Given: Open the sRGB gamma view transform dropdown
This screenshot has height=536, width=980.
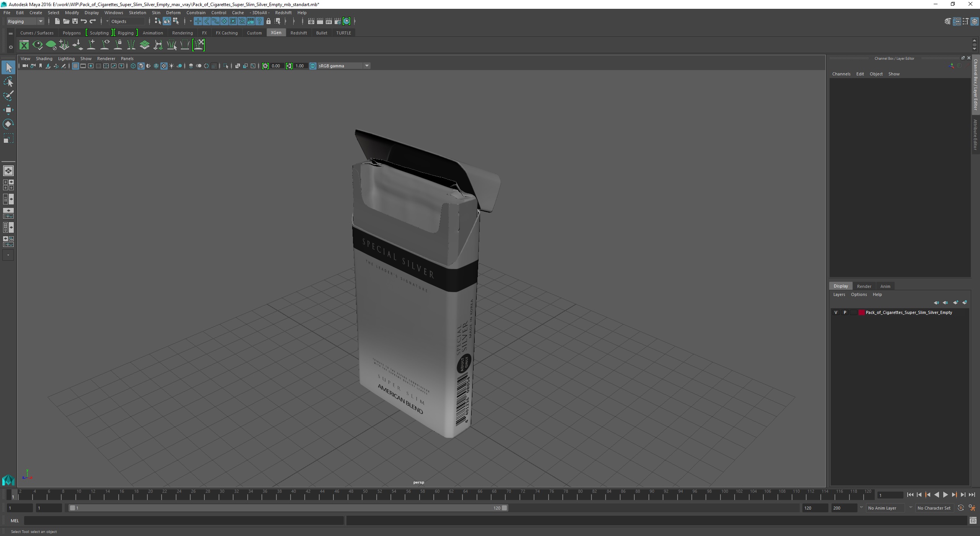Looking at the screenshot, I should [343, 66].
